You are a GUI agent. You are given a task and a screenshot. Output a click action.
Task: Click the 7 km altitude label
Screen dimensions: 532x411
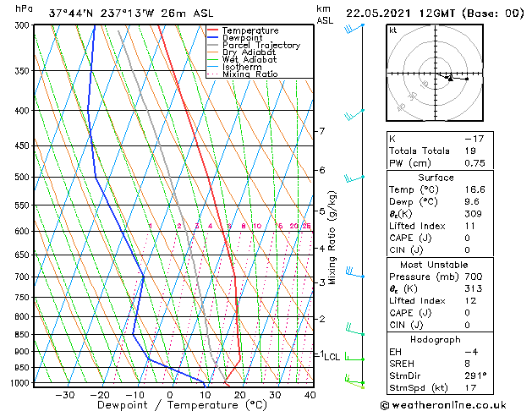[322, 131]
